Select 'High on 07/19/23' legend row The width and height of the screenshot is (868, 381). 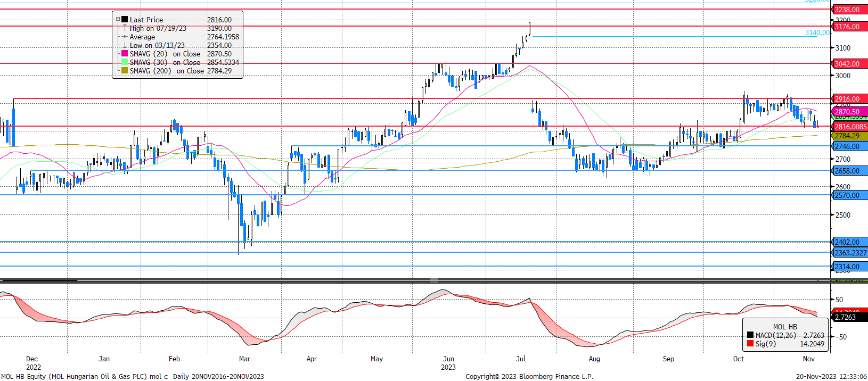pos(158,28)
